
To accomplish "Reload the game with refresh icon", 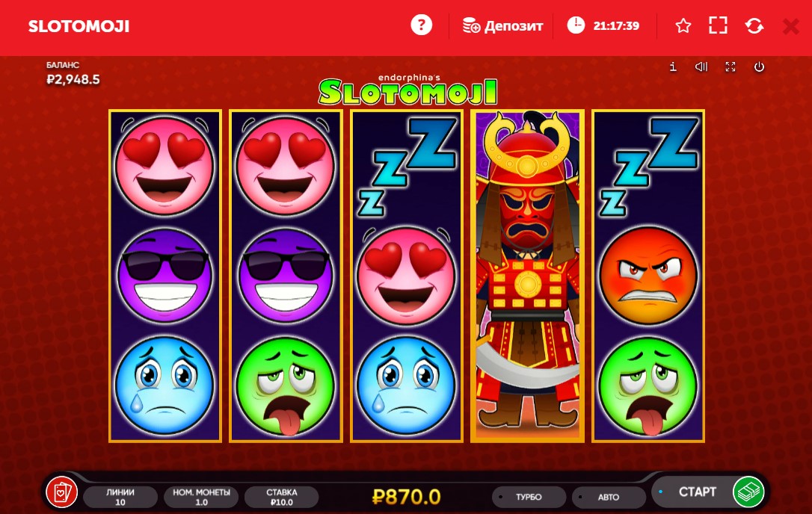I will 754,25.
